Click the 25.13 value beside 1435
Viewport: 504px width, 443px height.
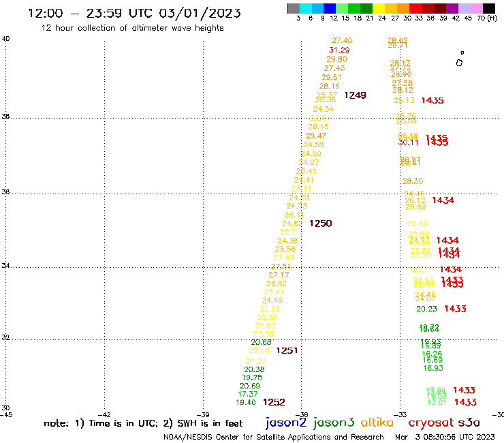[405, 100]
